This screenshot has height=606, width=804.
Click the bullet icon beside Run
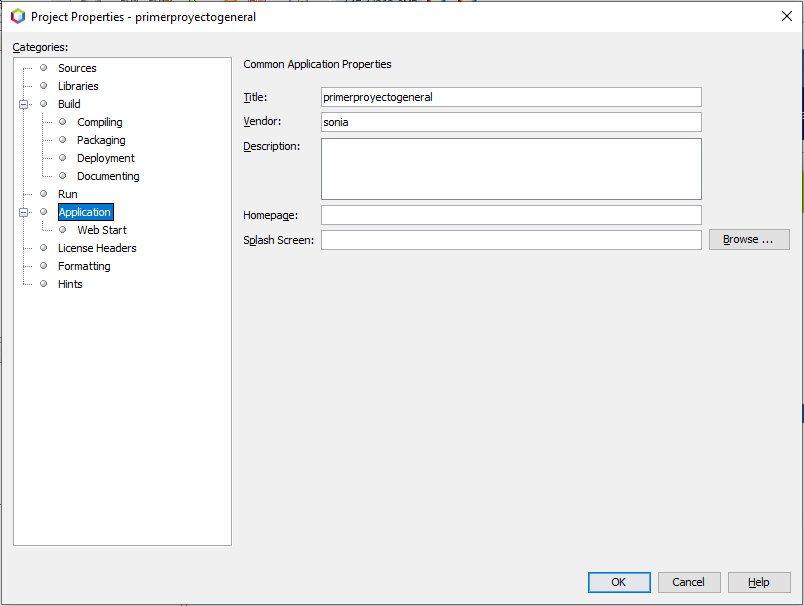click(43, 194)
